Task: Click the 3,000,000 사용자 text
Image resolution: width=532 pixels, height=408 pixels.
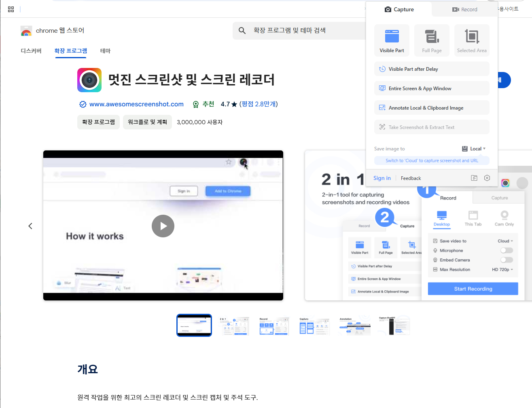Action: 200,122
